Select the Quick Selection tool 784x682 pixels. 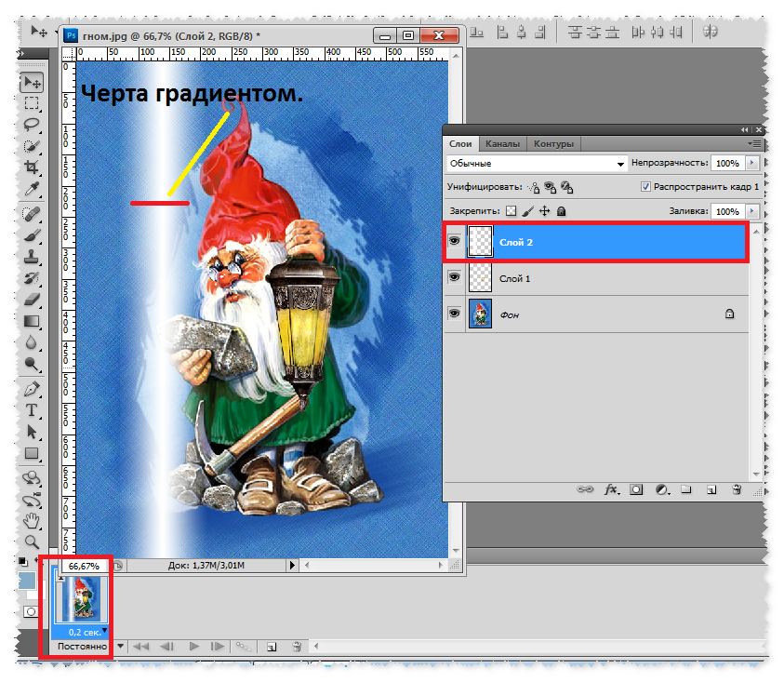pyautogui.click(x=32, y=146)
